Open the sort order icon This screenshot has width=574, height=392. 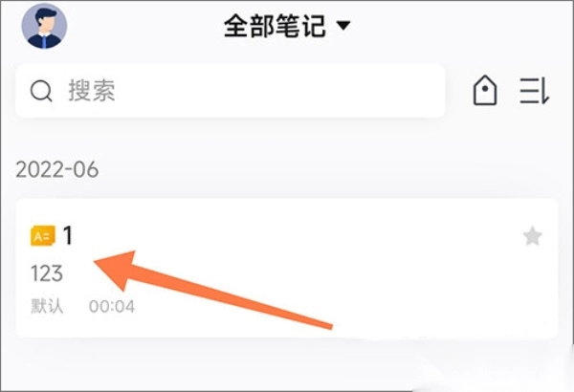(x=535, y=91)
